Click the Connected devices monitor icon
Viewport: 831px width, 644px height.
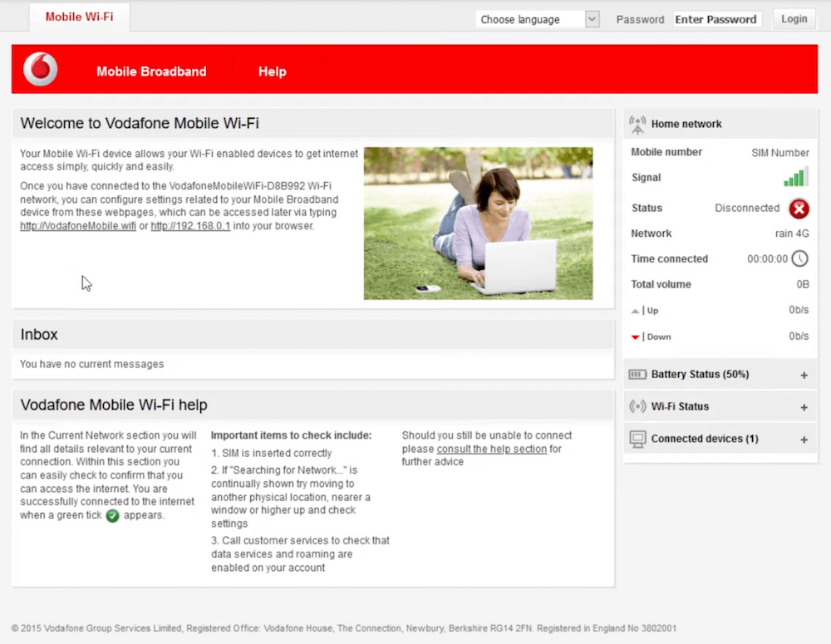[x=637, y=439]
